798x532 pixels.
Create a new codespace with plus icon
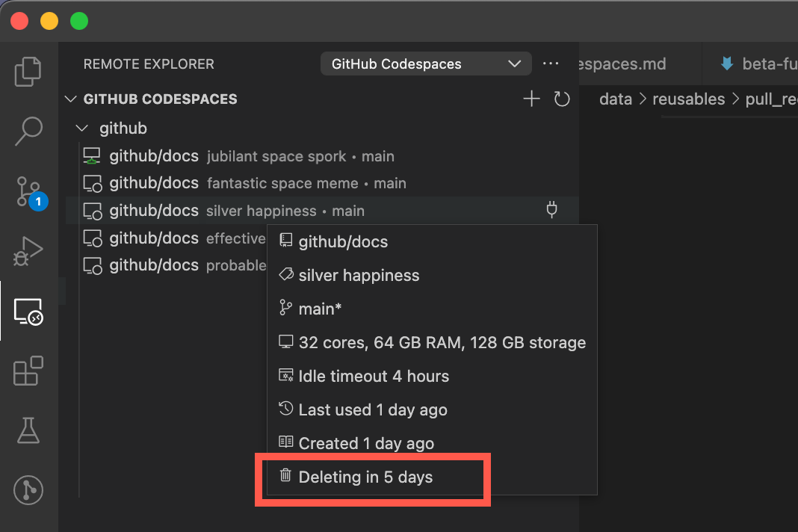click(531, 99)
